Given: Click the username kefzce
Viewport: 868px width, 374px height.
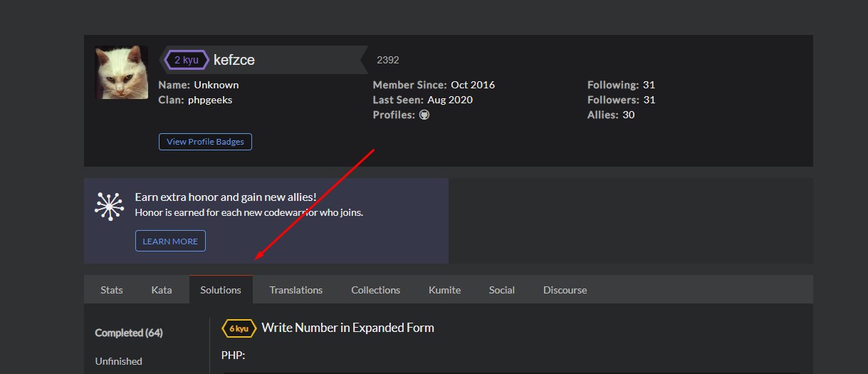Looking at the screenshot, I should 234,60.
